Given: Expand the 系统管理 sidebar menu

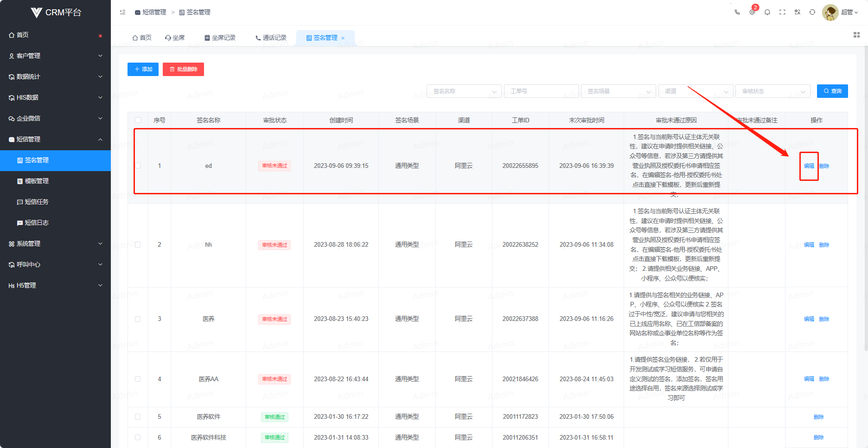Looking at the screenshot, I should (55, 243).
